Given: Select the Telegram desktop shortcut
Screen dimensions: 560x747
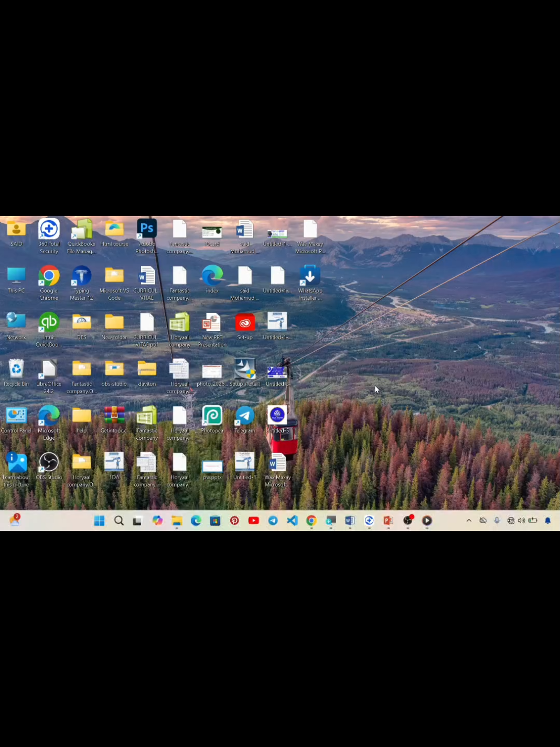Looking at the screenshot, I should pyautogui.click(x=245, y=419).
